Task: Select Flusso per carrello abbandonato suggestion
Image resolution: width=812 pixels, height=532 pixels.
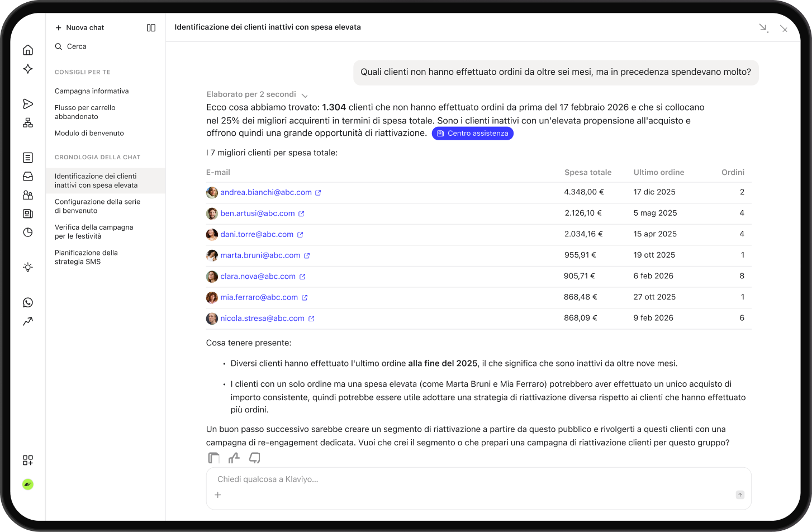Action: (86, 112)
